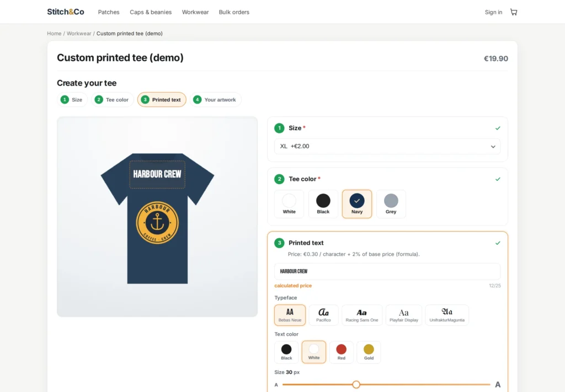This screenshot has height=392, width=565.
Task: Open the size dropdown showing XL
Action: 387,147
